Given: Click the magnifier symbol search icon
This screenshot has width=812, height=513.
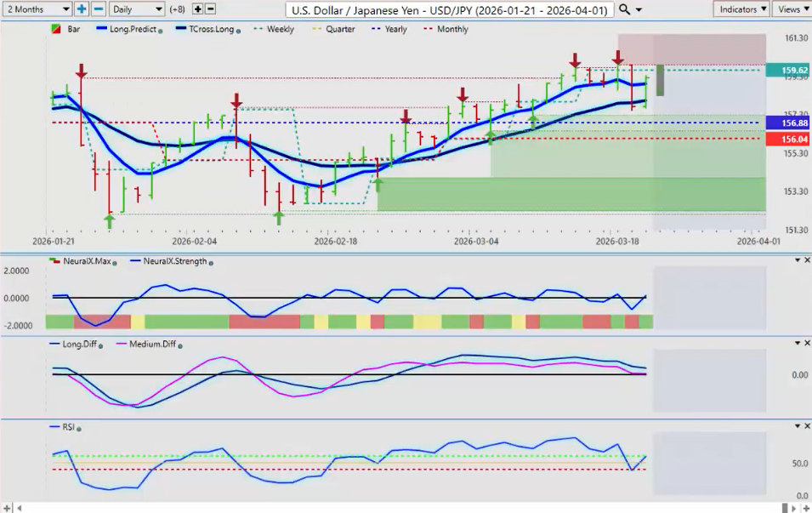Looking at the screenshot, I should pyautogui.click(x=624, y=9).
